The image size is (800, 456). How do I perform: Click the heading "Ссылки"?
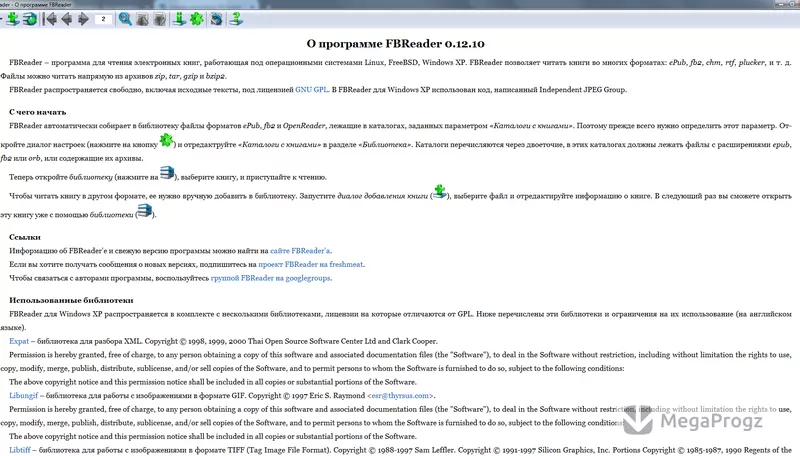[x=25, y=237]
